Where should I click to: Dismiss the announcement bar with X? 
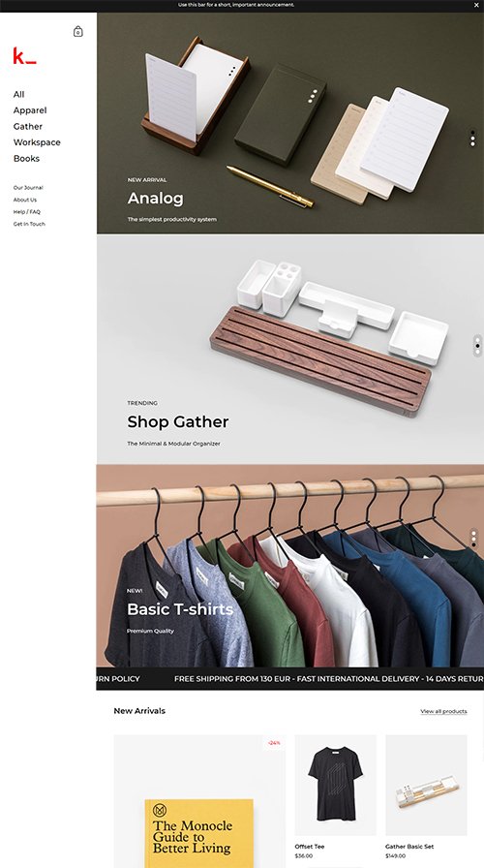coord(476,5)
